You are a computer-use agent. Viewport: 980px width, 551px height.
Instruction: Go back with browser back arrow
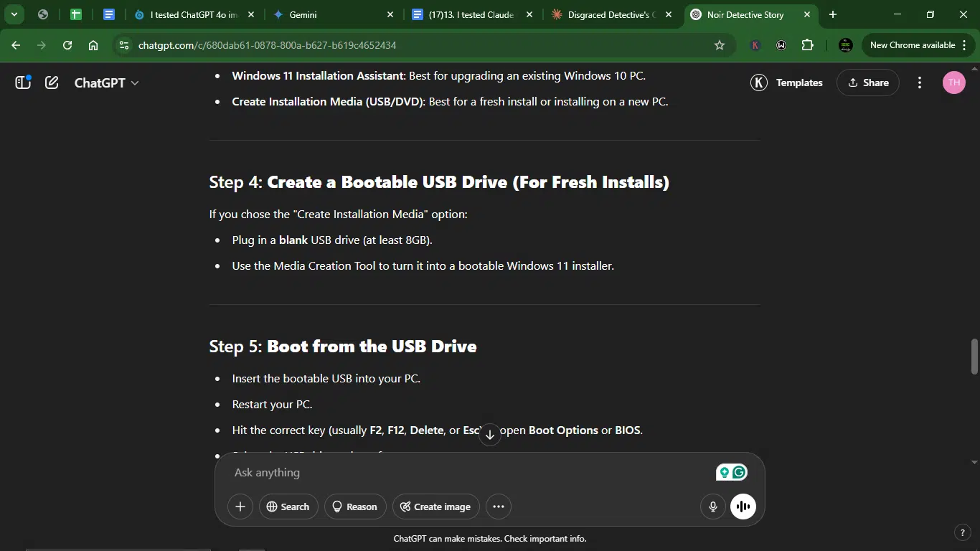point(16,45)
